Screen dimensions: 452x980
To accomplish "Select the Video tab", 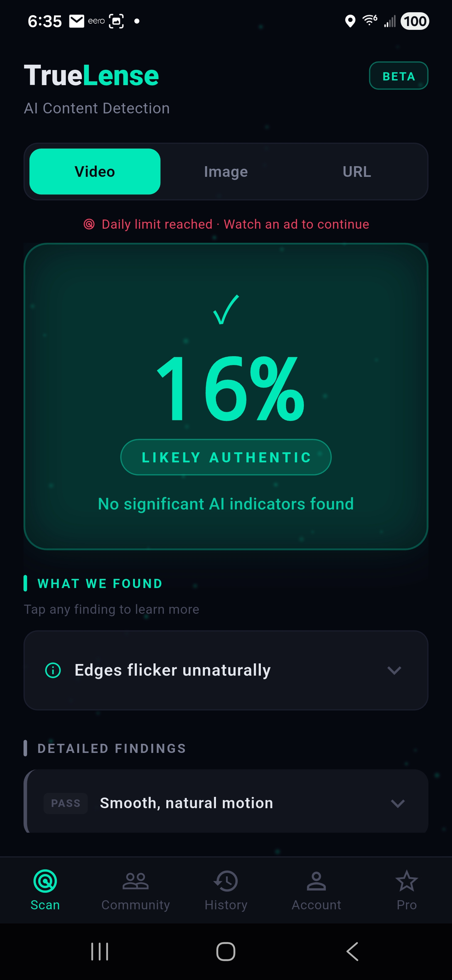I will [94, 171].
